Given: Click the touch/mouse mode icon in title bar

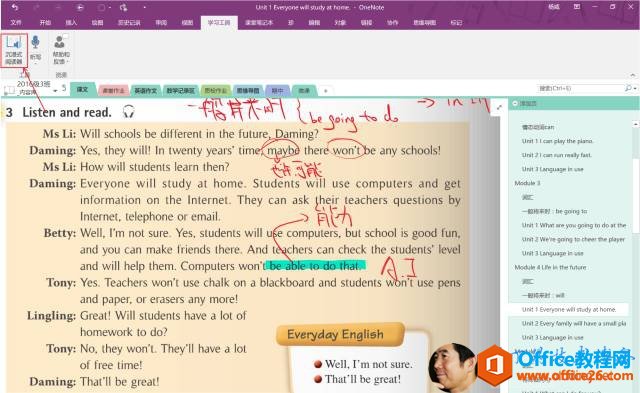Looking at the screenshot, I should pyautogui.click(x=123, y=7).
